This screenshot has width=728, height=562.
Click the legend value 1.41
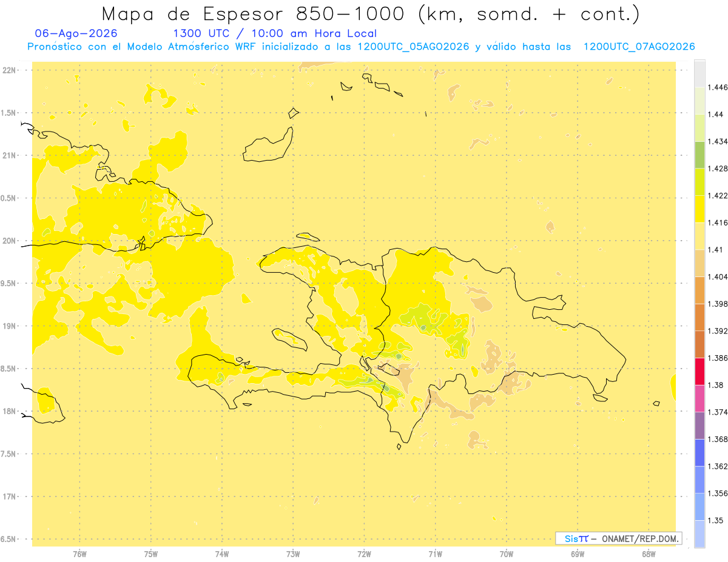715,249
